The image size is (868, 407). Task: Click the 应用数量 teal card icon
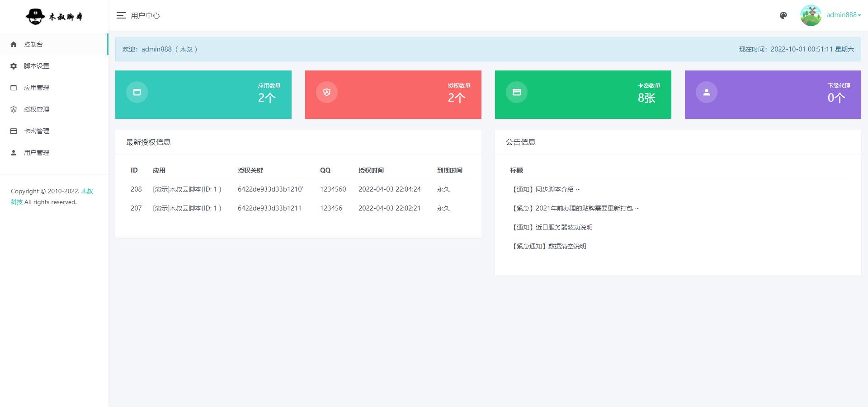click(137, 92)
